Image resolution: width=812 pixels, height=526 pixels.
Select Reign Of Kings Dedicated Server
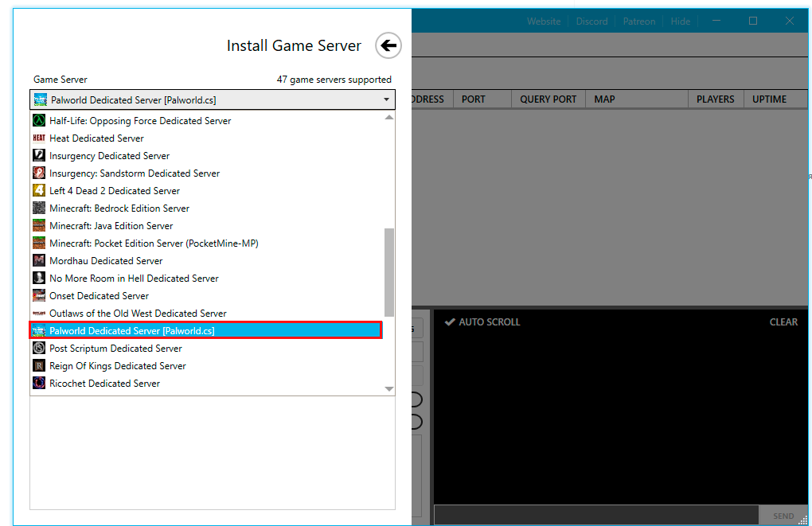point(207,365)
